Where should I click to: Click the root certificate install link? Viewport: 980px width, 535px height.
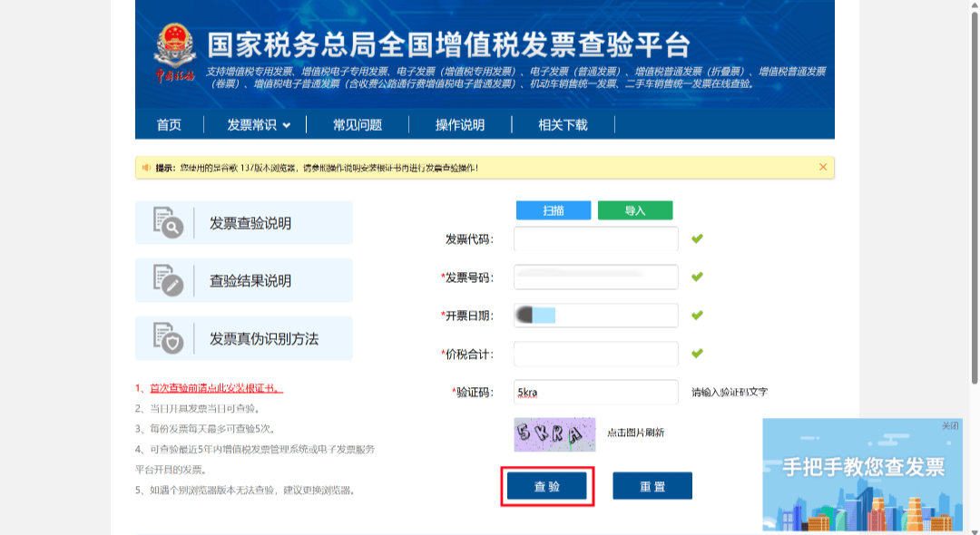pyautogui.click(x=216, y=388)
